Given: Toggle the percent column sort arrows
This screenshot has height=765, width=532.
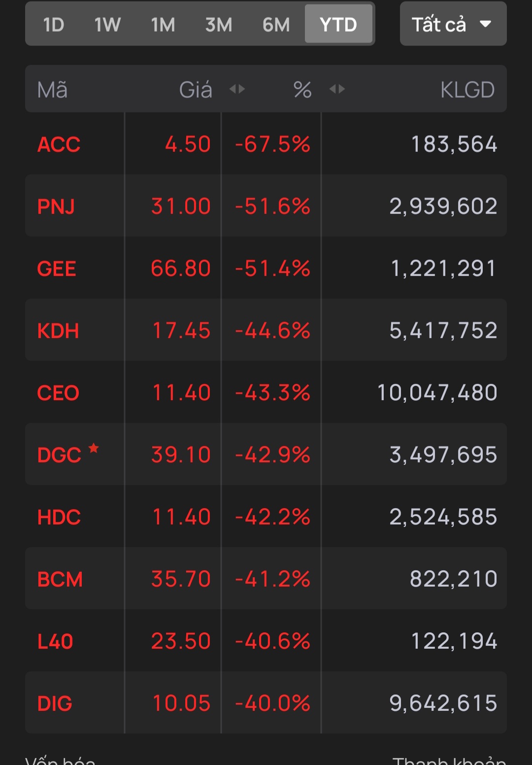Looking at the screenshot, I should point(337,89).
